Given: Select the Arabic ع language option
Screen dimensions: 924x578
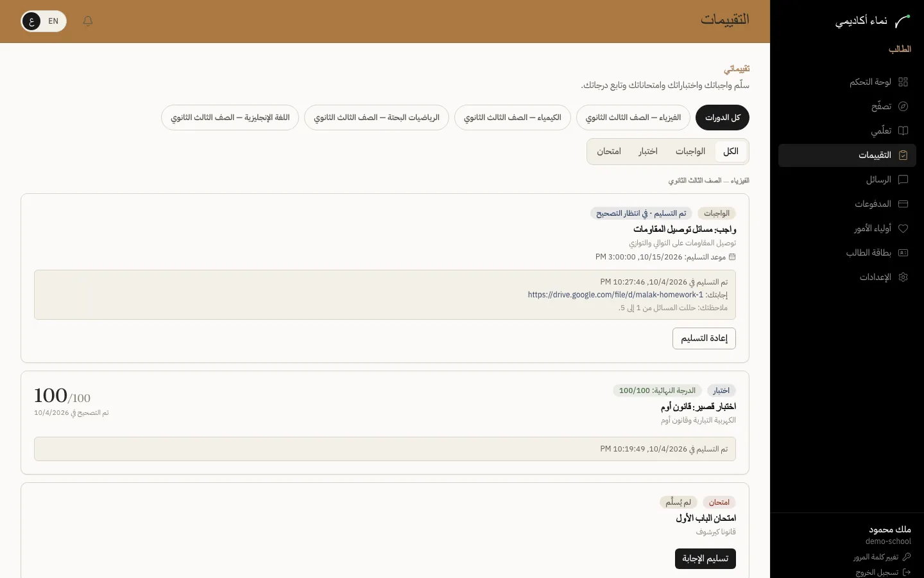Looking at the screenshot, I should coord(31,21).
